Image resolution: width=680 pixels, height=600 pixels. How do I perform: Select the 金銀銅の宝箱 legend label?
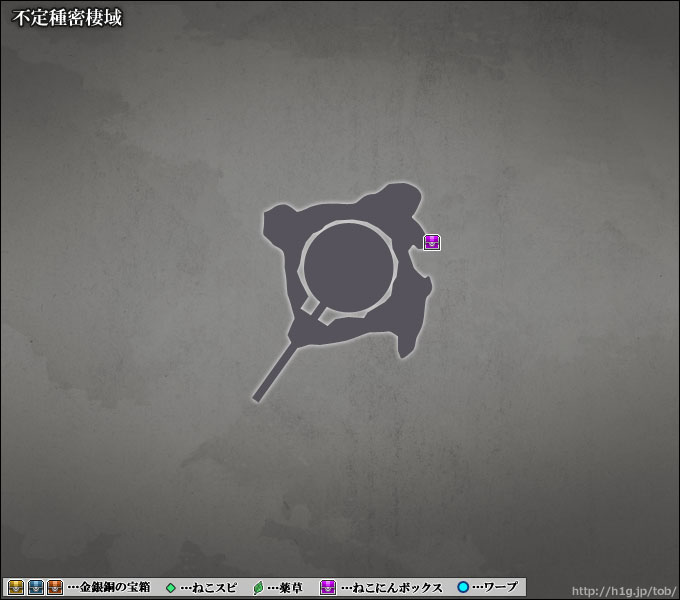click(108, 587)
